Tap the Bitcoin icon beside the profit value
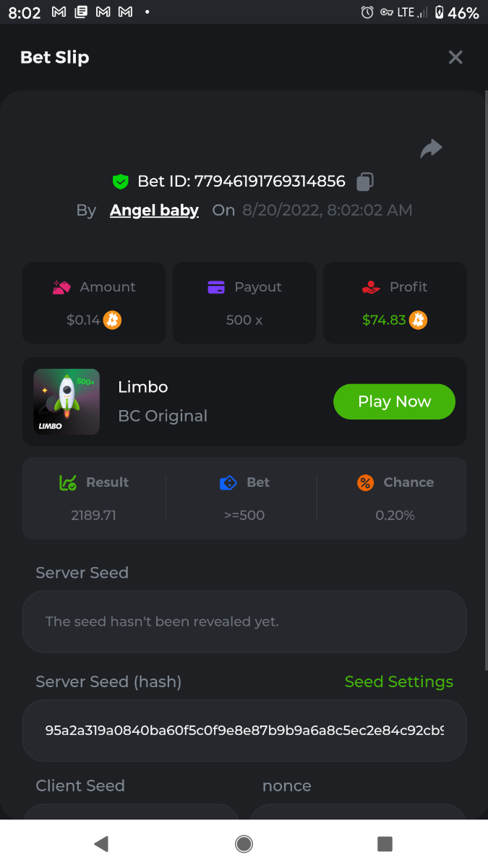 click(x=419, y=320)
